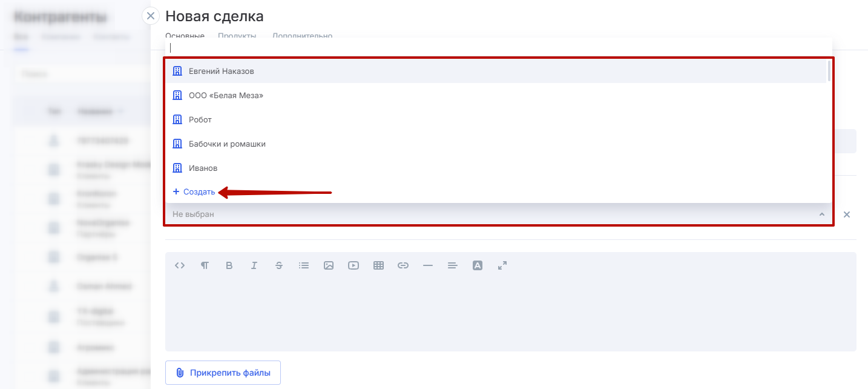Insert table via editor toolbar
Image resolution: width=868 pixels, height=389 pixels.
point(379,265)
